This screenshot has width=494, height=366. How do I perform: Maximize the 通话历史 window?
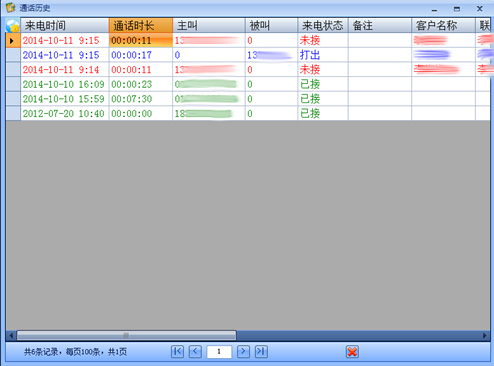457,9
